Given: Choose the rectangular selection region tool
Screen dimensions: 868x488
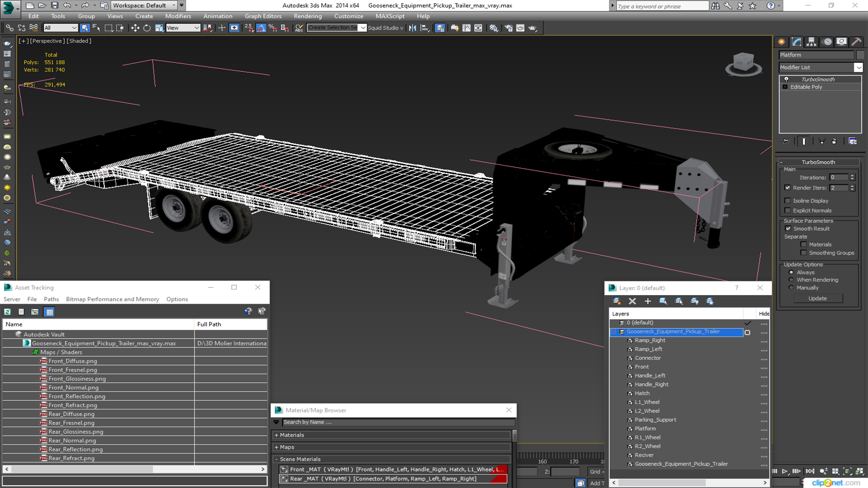Looking at the screenshot, I should click(108, 28).
